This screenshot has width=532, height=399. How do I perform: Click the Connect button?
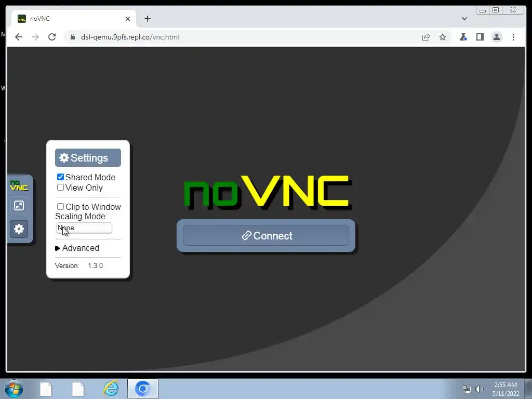pos(266,236)
